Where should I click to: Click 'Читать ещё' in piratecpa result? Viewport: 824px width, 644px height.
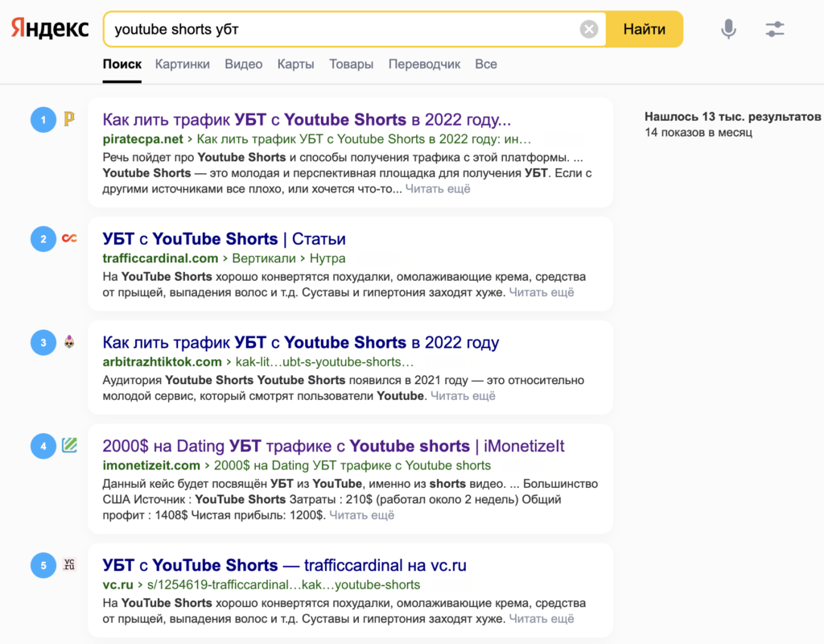click(x=438, y=188)
